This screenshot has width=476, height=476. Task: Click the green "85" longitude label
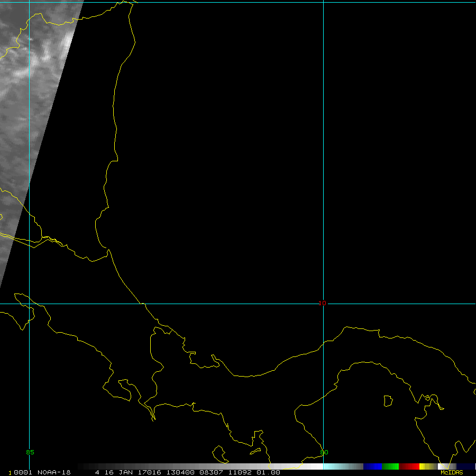[30, 452]
